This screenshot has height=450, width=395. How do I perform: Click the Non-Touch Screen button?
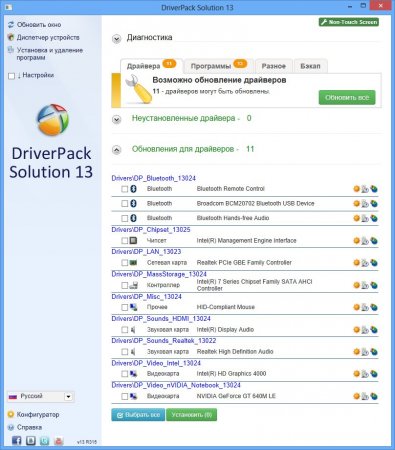click(x=349, y=22)
